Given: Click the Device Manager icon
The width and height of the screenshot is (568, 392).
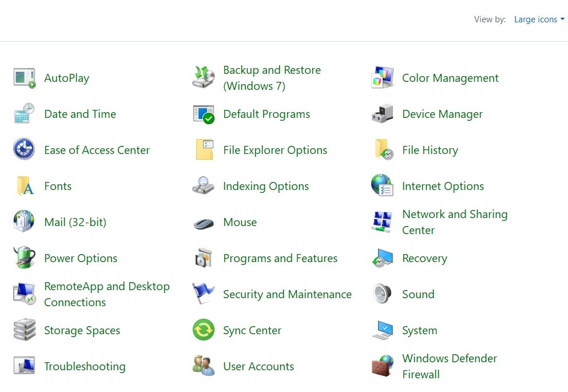Looking at the screenshot, I should (x=382, y=113).
